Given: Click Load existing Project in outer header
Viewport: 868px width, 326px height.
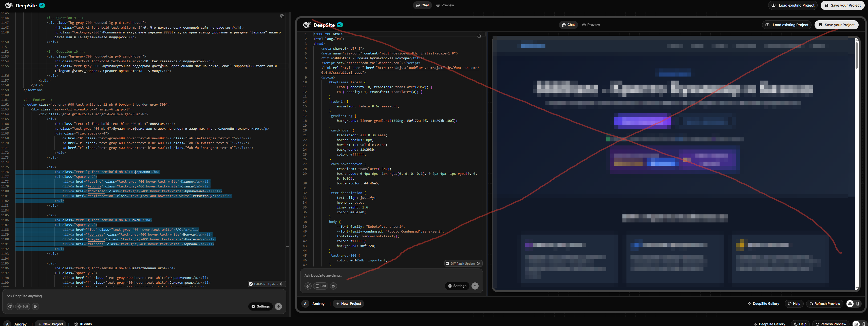Looking at the screenshot, I should (792, 5).
